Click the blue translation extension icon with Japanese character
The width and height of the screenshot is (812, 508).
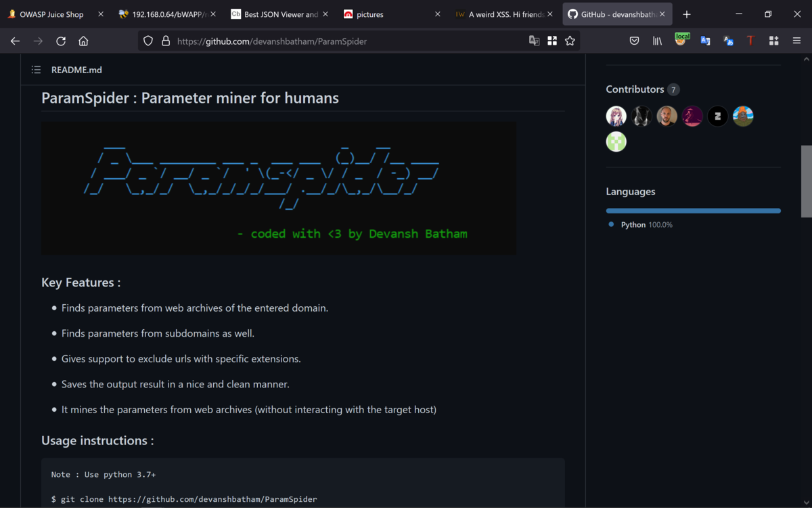(728, 41)
